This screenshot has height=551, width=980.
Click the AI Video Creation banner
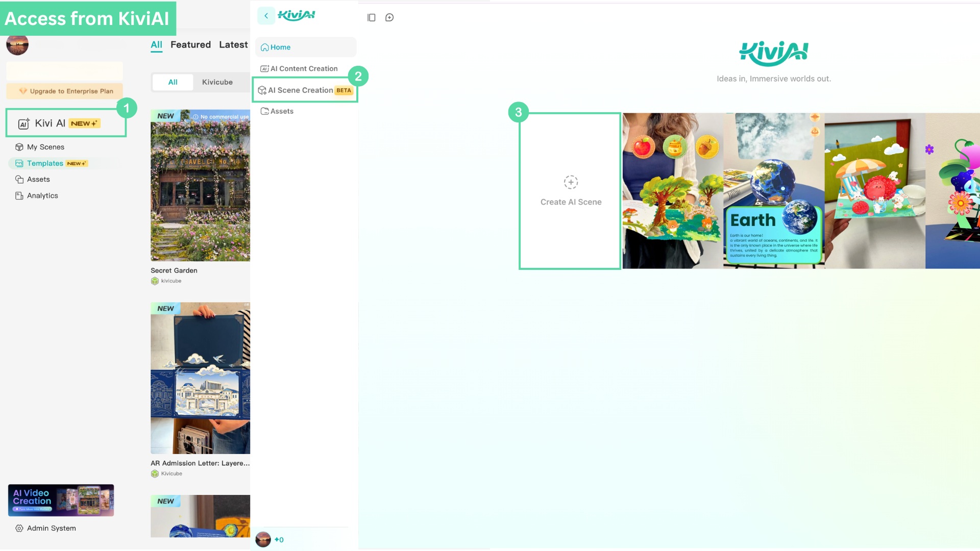[x=61, y=500]
